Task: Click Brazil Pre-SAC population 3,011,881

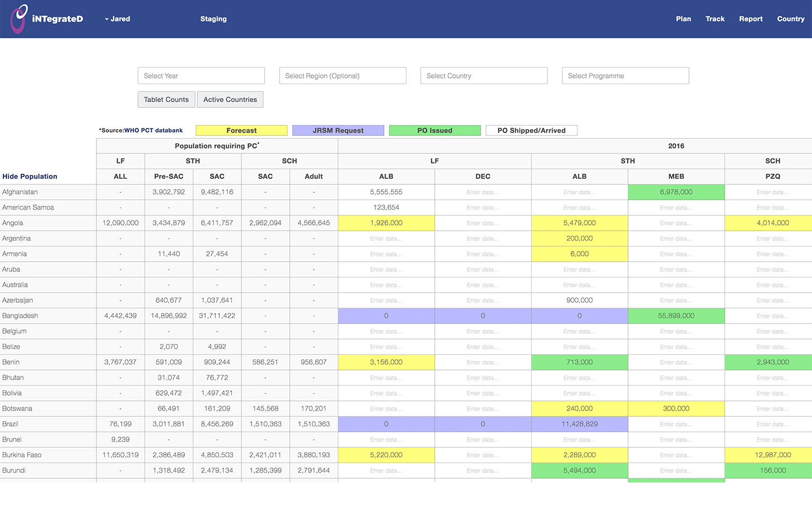Action: [x=169, y=424]
